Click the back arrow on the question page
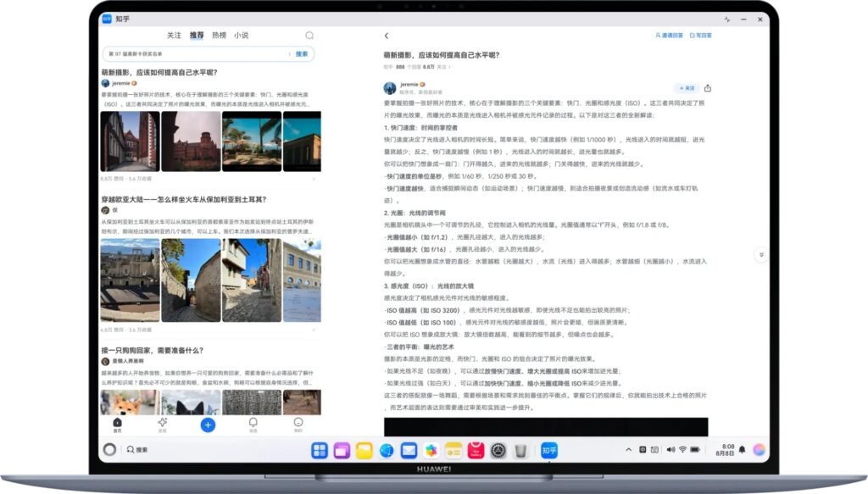868x494 pixels. (387, 36)
